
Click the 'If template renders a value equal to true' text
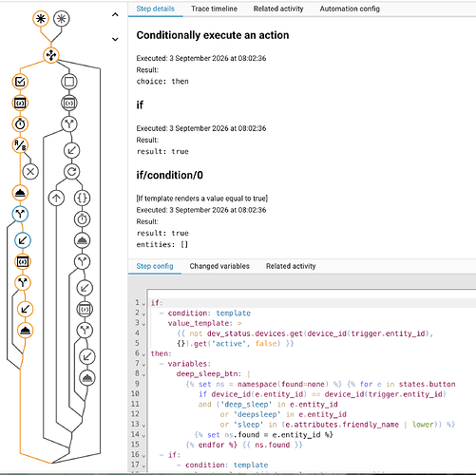click(202, 199)
